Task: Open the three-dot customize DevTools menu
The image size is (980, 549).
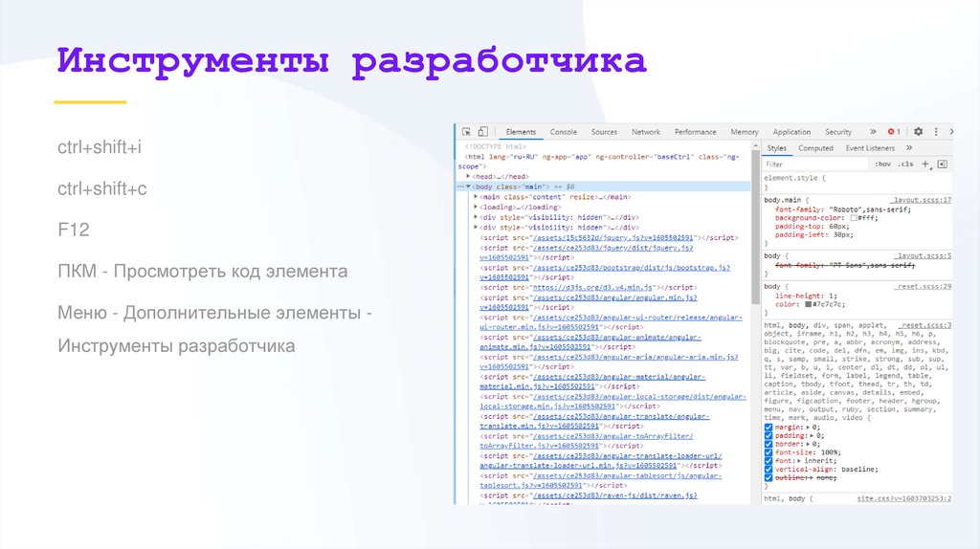Action: pos(936,132)
